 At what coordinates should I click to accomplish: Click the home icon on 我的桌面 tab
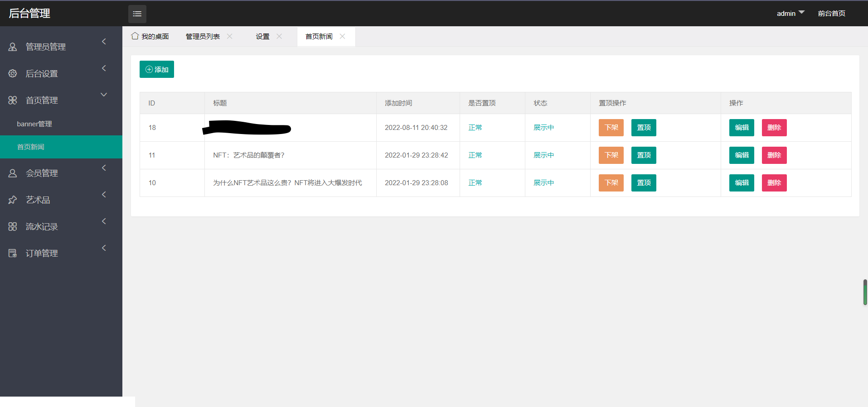click(135, 36)
